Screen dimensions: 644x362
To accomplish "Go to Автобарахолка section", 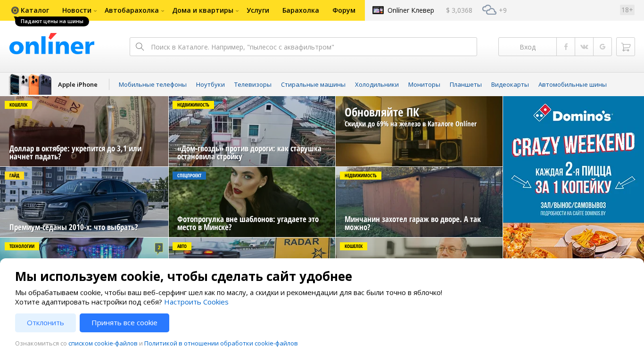I will coord(132,10).
